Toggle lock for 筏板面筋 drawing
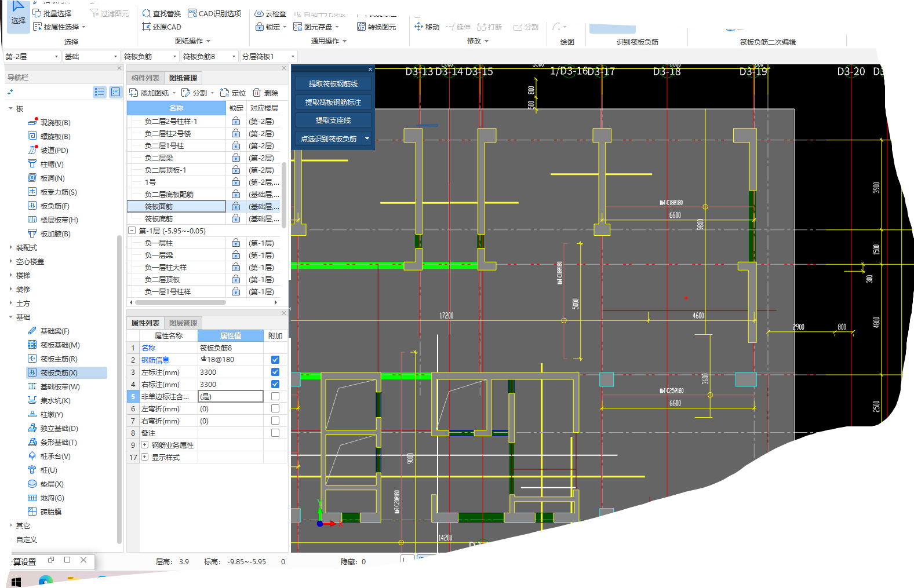This screenshot has height=588, width=914. [x=236, y=206]
